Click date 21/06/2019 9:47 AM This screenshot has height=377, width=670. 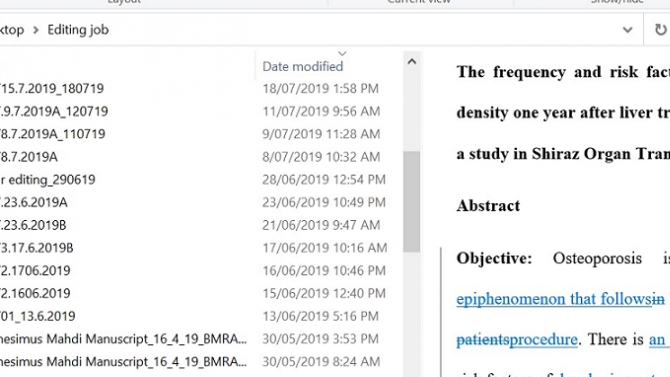tap(321, 225)
